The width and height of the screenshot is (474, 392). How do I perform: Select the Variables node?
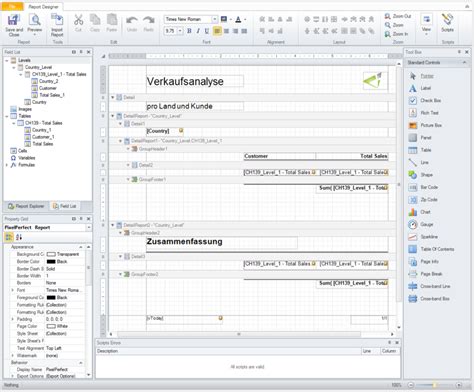coord(27,158)
